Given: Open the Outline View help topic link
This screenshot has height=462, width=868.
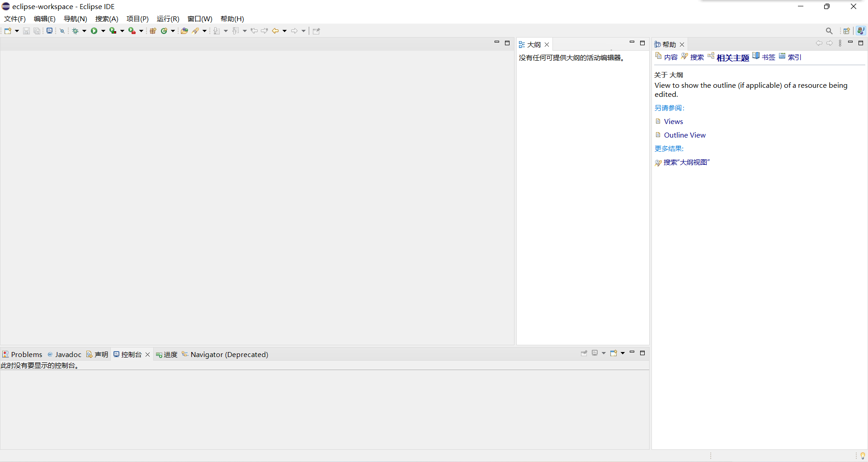Looking at the screenshot, I should coord(684,135).
